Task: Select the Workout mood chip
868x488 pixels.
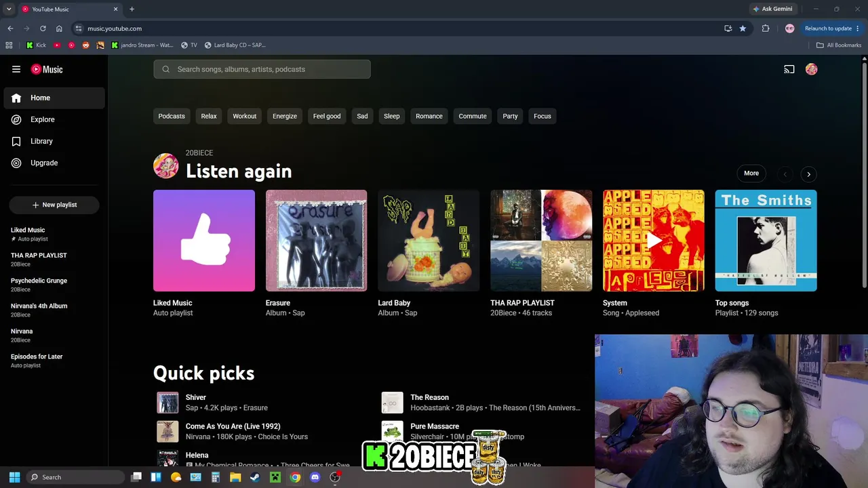Action: click(x=245, y=116)
